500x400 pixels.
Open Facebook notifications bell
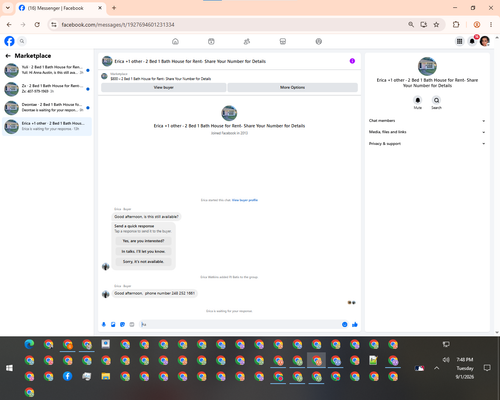(x=472, y=41)
